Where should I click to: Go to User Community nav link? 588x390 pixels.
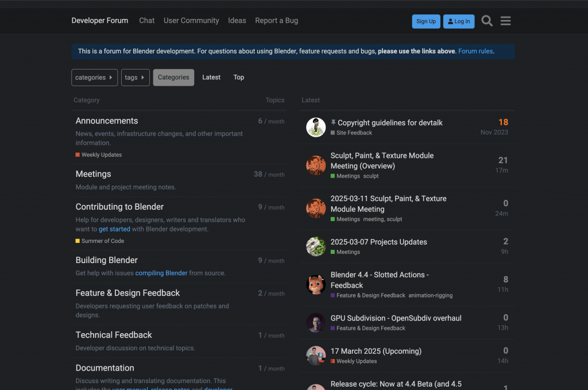pos(191,21)
